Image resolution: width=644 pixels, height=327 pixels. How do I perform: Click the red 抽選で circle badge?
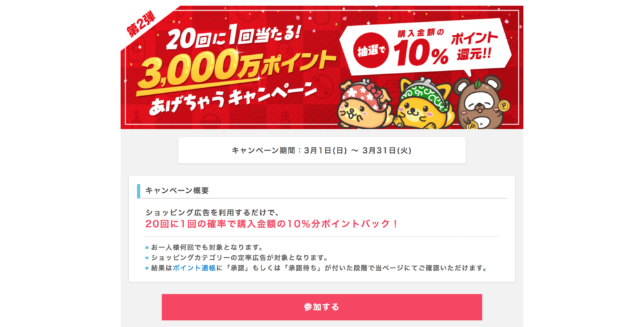(x=372, y=50)
